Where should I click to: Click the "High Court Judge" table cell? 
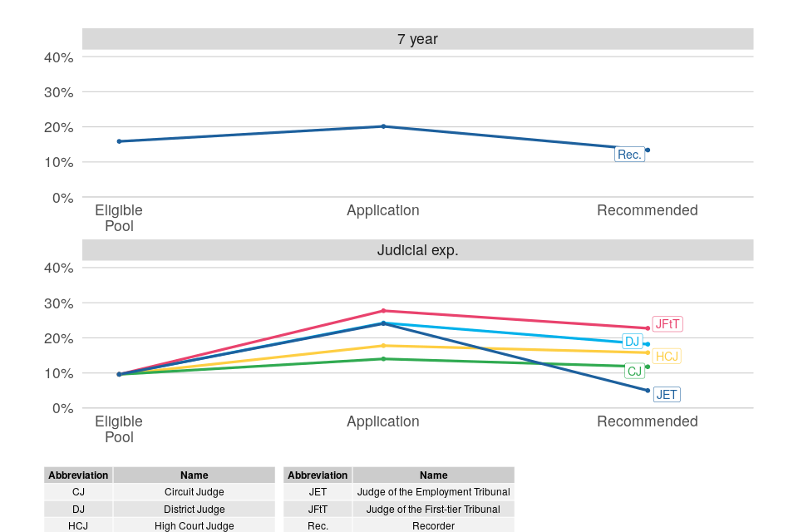[194, 526]
